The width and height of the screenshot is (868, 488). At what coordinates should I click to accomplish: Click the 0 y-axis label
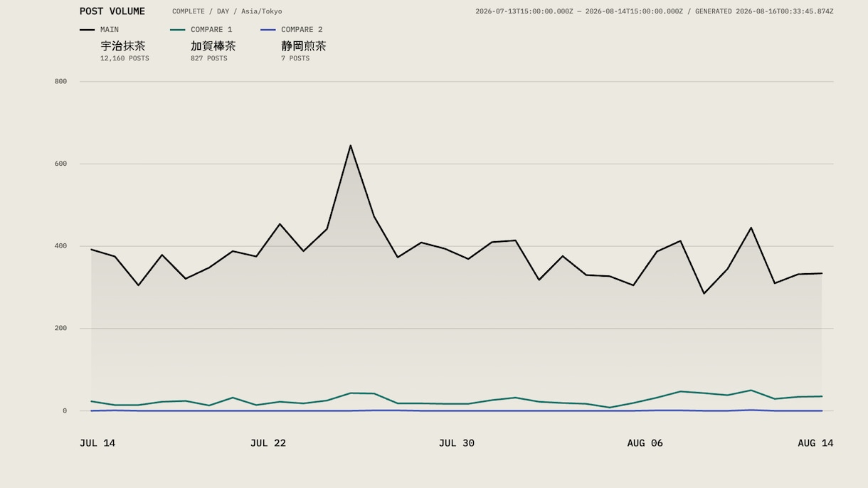pos(65,411)
